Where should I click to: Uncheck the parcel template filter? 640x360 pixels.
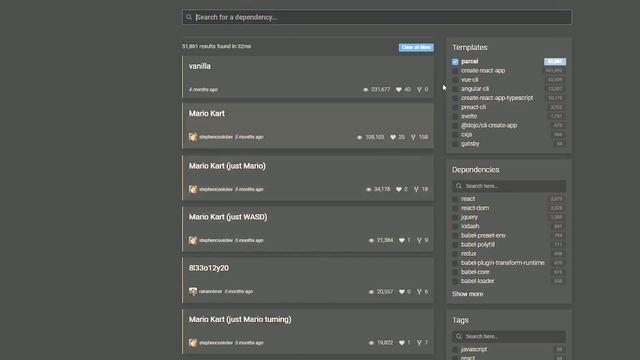[x=455, y=62]
